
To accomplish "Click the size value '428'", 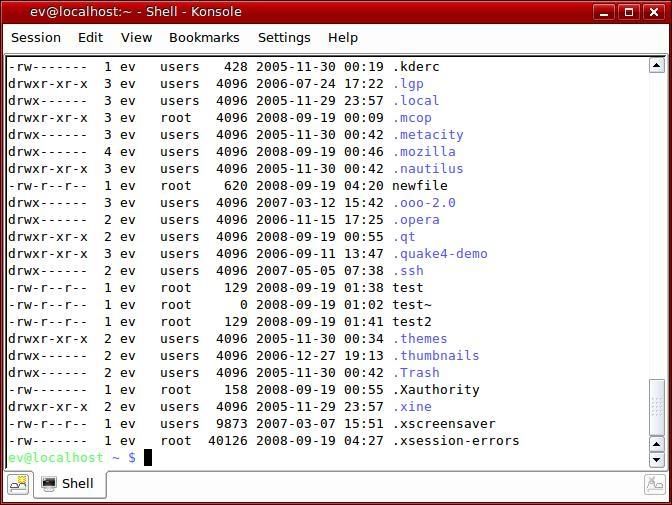I will click(236, 67).
